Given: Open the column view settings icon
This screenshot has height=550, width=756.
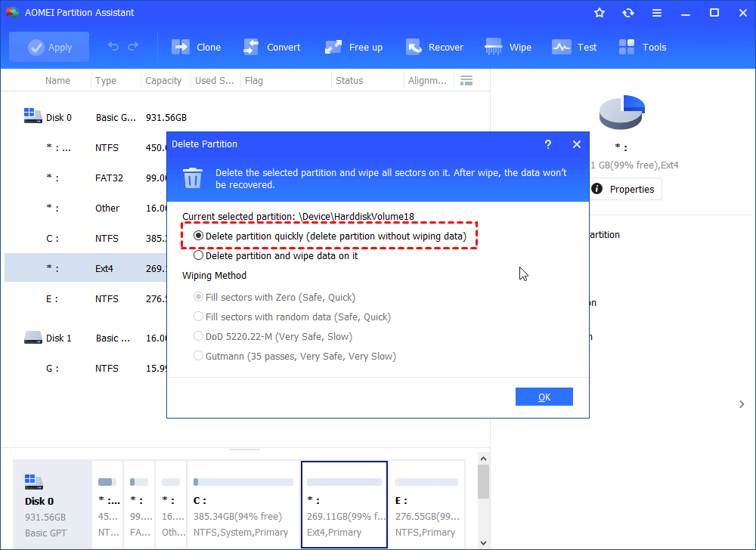Looking at the screenshot, I should (x=466, y=80).
